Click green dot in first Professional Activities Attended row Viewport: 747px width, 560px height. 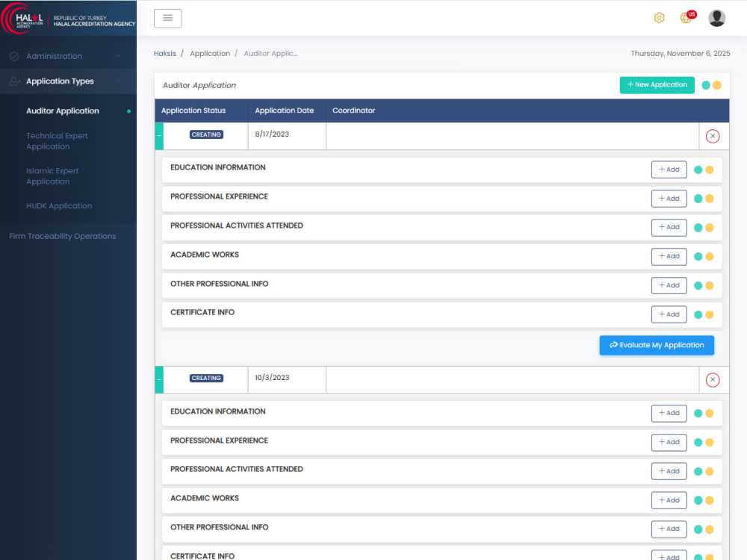tap(698, 228)
